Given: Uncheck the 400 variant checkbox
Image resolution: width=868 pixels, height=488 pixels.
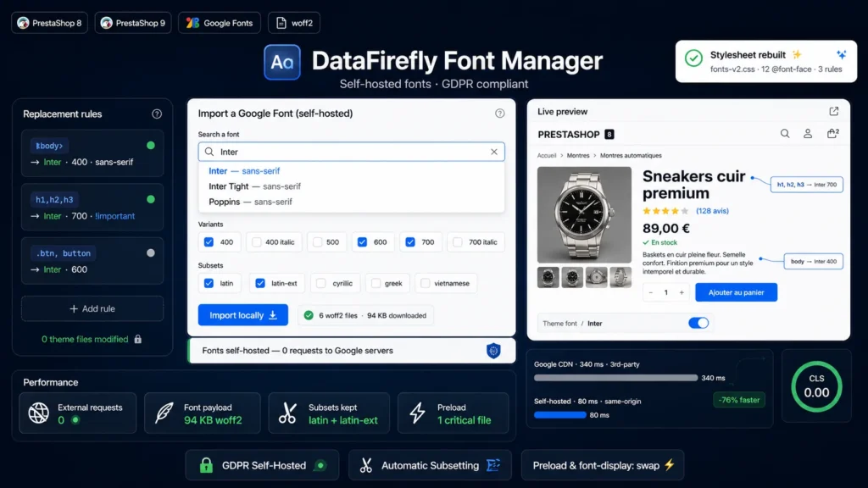Looking at the screenshot, I should (209, 241).
